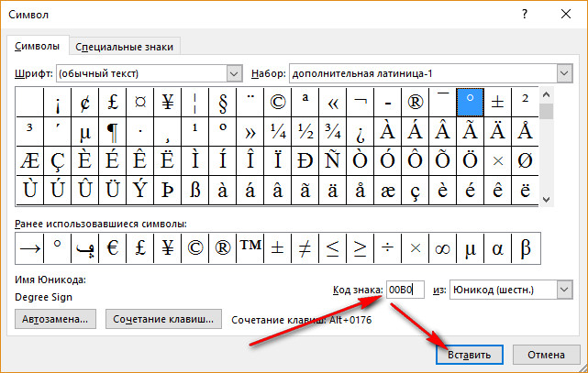
Task: Select the one-half ½ fraction symbol
Action: (x=305, y=131)
